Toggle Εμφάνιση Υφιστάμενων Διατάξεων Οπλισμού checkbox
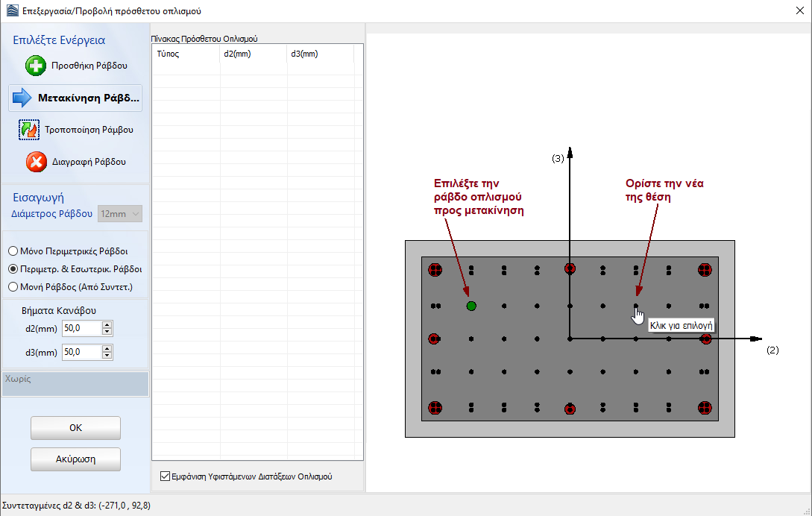This screenshot has width=812, height=516. [x=166, y=476]
